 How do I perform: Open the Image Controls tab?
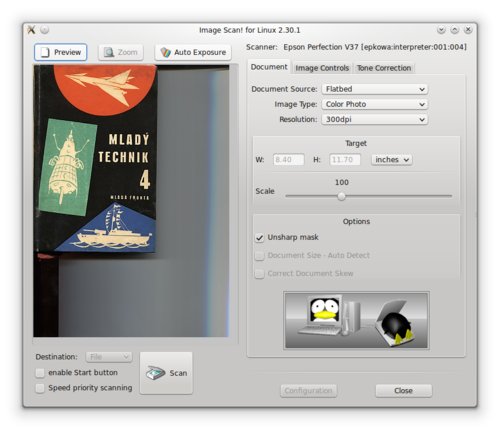click(x=322, y=68)
